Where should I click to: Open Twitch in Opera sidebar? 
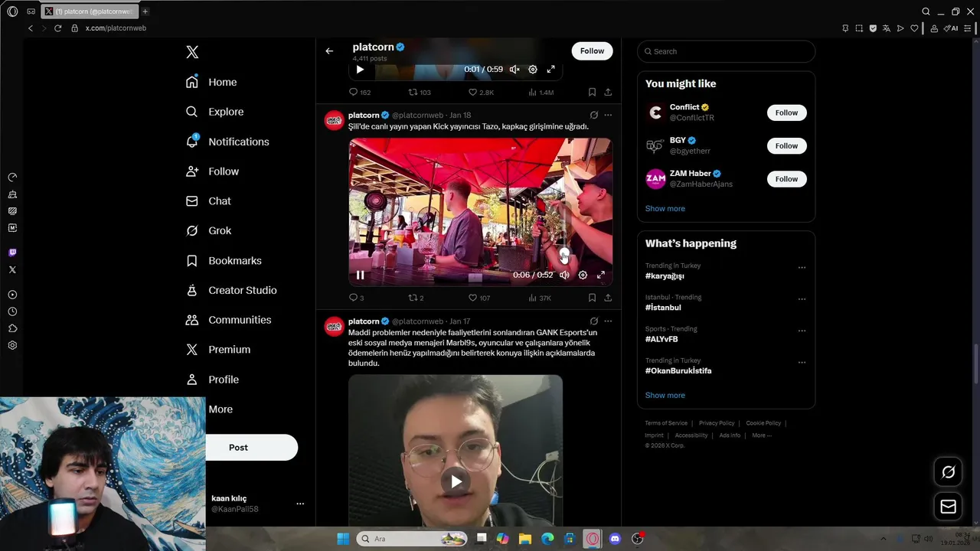click(12, 253)
